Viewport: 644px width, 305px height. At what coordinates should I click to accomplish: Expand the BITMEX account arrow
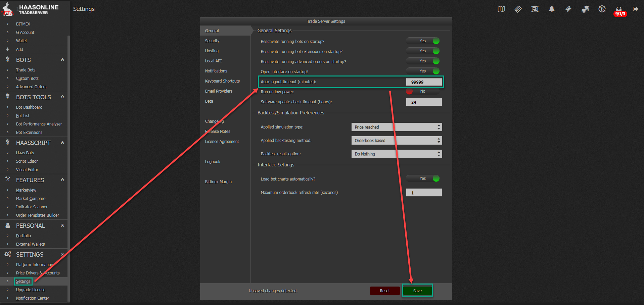pos(8,24)
